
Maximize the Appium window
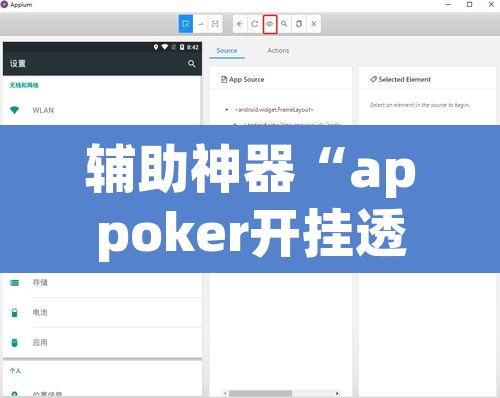[x=469, y=5]
